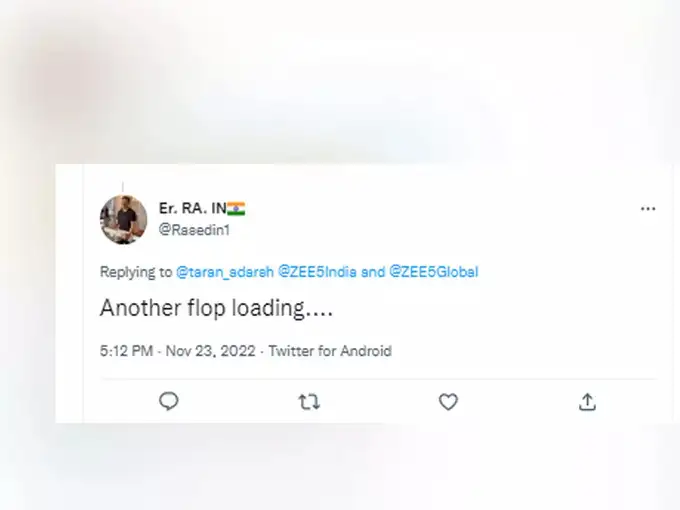Screen dimensions: 680x510
Task: Click the Twitter for Android source link
Action: pyautogui.click(x=330, y=351)
